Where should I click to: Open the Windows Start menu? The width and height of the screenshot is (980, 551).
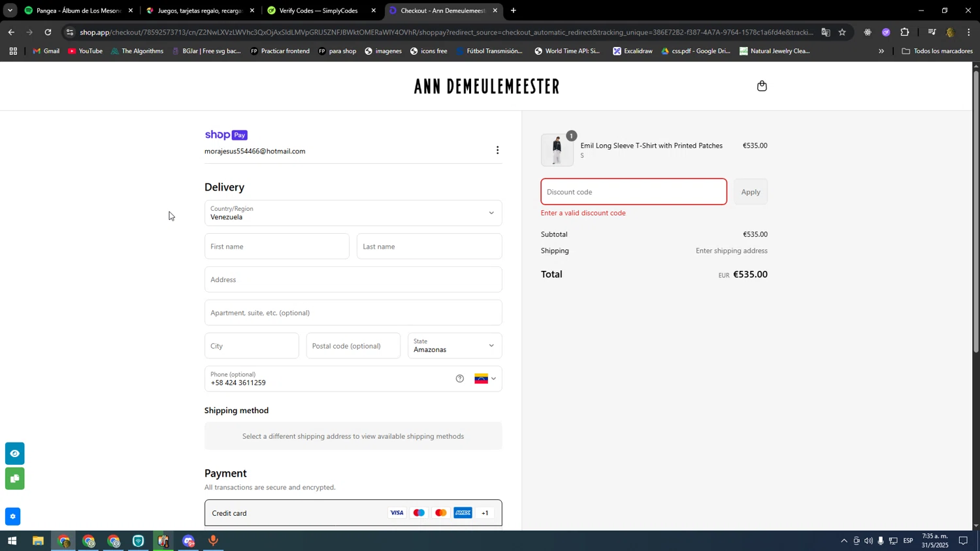12,541
